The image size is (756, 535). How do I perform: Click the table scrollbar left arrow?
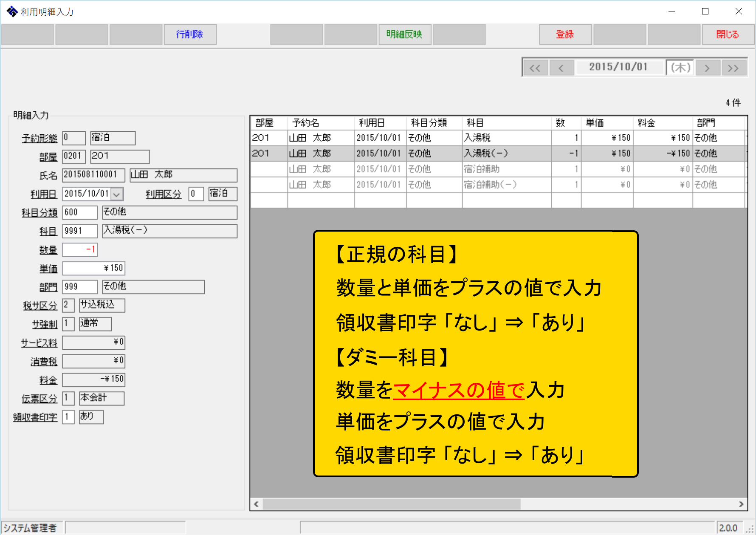click(x=256, y=504)
